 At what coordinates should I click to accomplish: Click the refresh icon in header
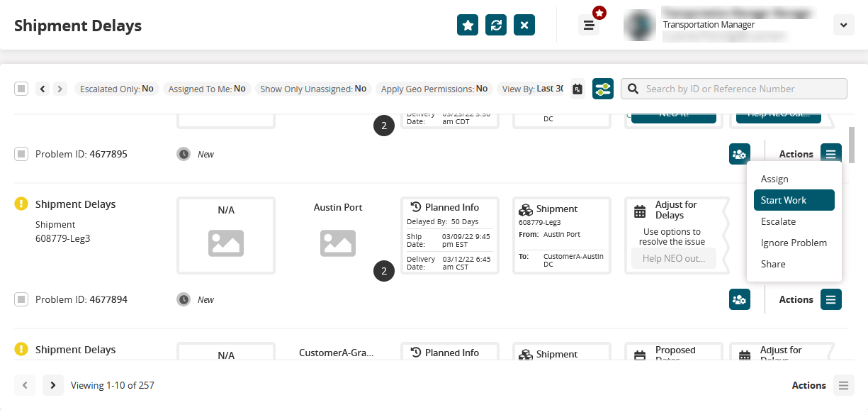(496, 25)
